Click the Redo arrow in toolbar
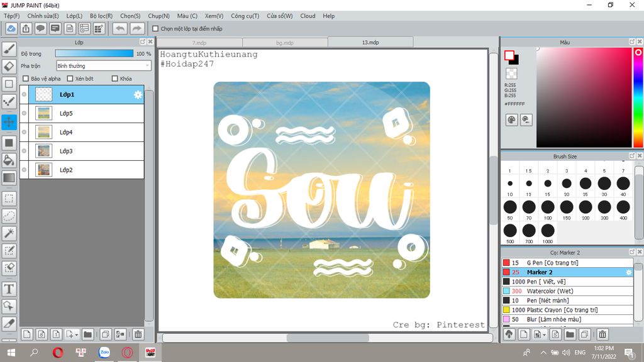 137,29
